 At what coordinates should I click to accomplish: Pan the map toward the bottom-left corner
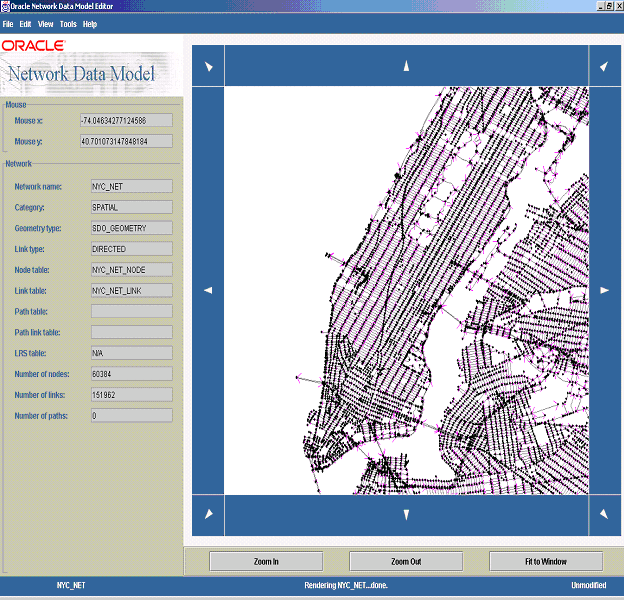point(208,515)
